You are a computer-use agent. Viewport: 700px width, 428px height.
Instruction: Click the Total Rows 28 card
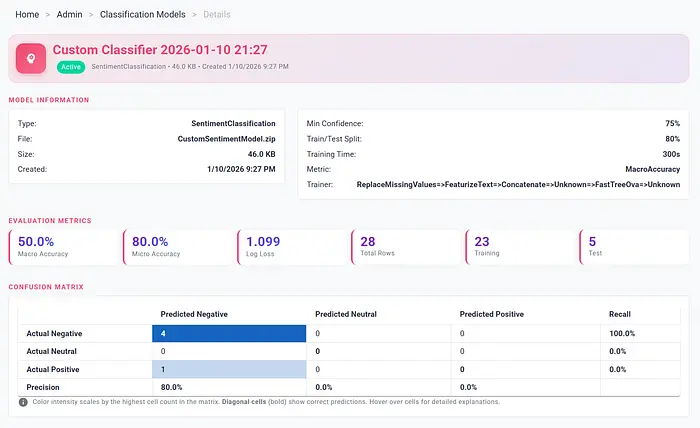[x=405, y=247]
